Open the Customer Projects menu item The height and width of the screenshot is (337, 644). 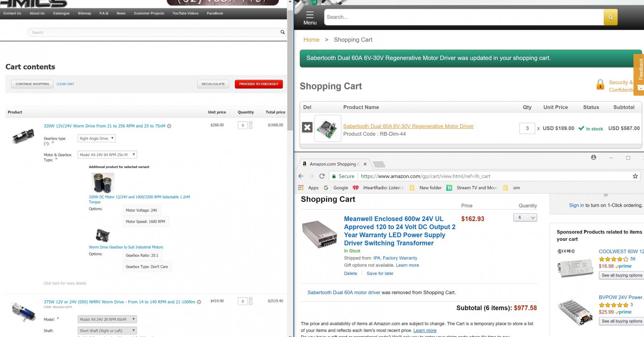149,13
